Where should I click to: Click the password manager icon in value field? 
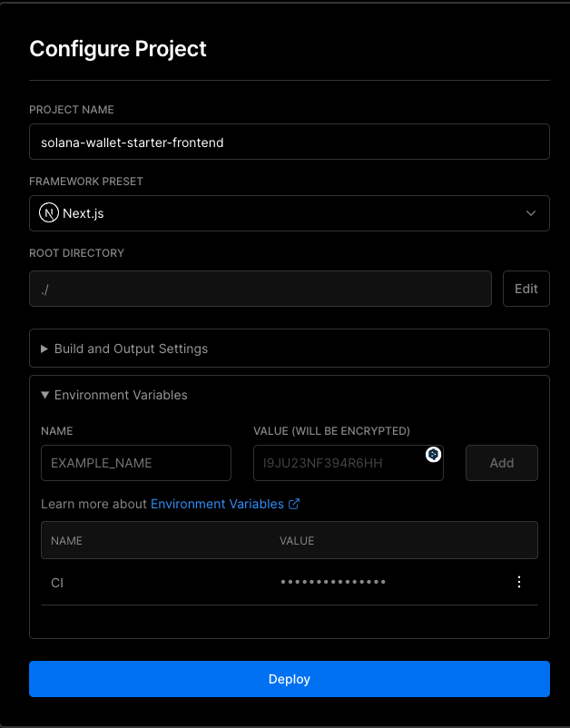coord(433,454)
